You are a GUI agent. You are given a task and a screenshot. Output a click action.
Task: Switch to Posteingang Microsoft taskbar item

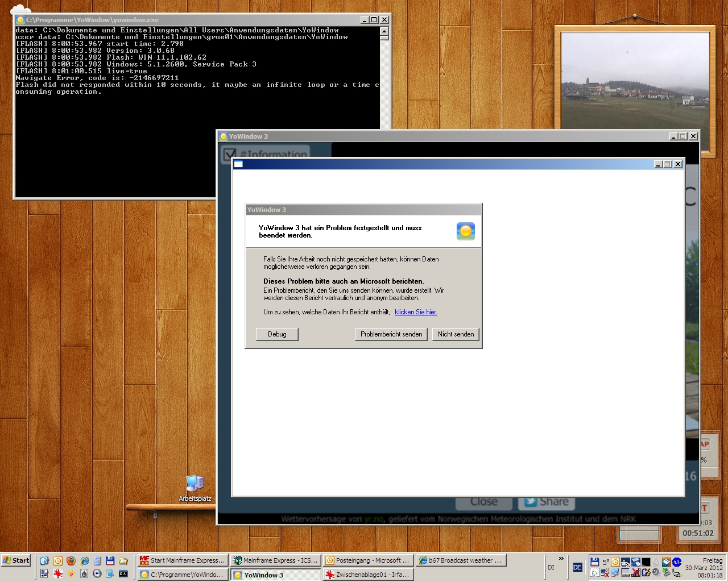pos(367,560)
